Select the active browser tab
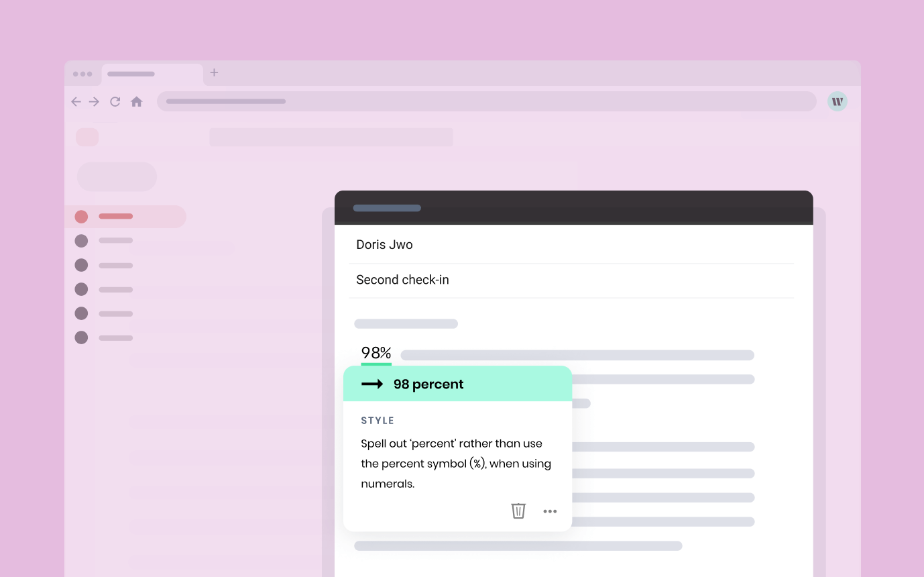Screen dimensions: 924x577 point(152,74)
